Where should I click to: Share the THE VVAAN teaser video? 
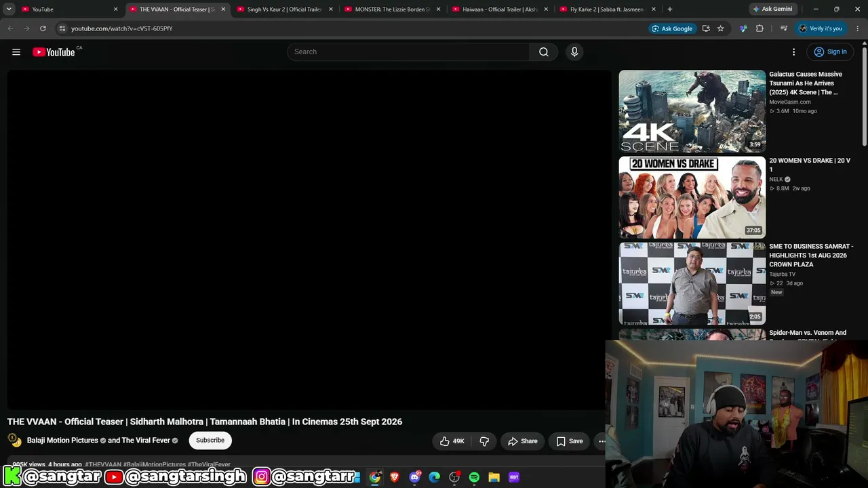pyautogui.click(x=522, y=441)
